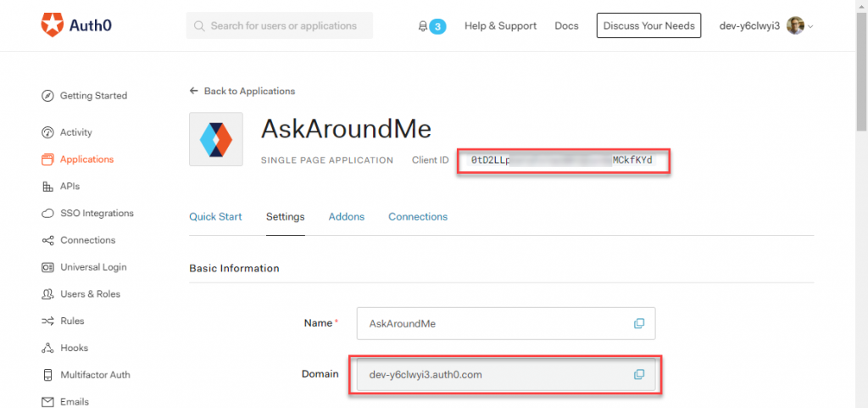Open Applications in the sidebar
Viewport: 868px width, 408px height.
pyautogui.click(x=87, y=159)
